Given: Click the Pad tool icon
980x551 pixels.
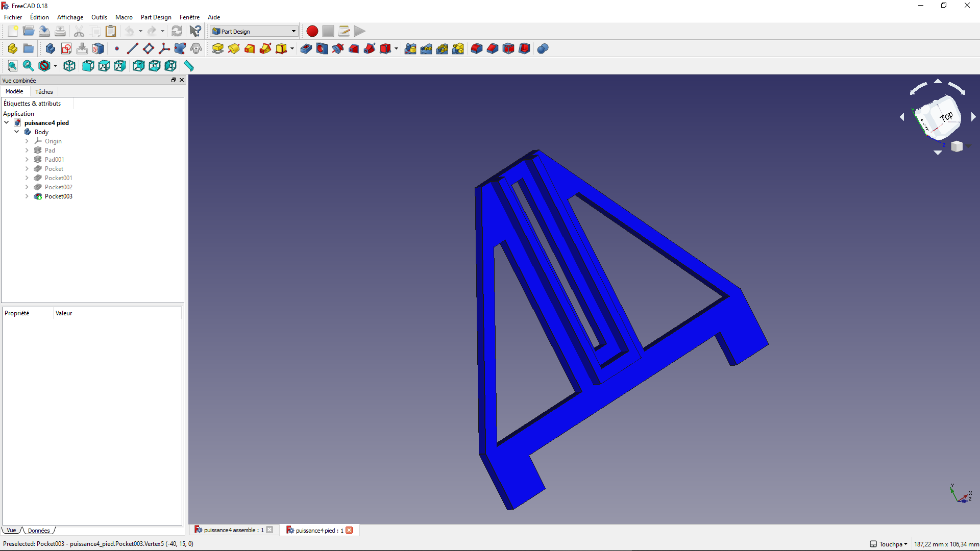Looking at the screenshot, I should (x=218, y=48).
